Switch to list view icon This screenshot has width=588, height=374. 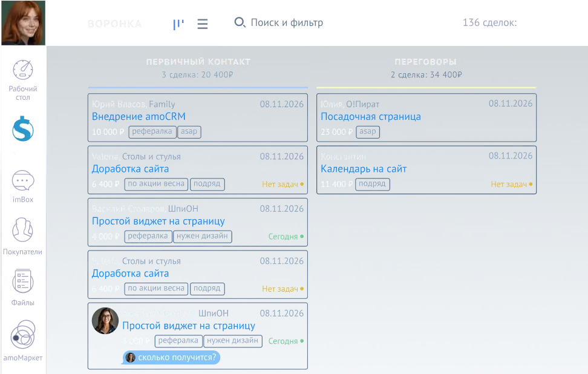click(x=203, y=24)
